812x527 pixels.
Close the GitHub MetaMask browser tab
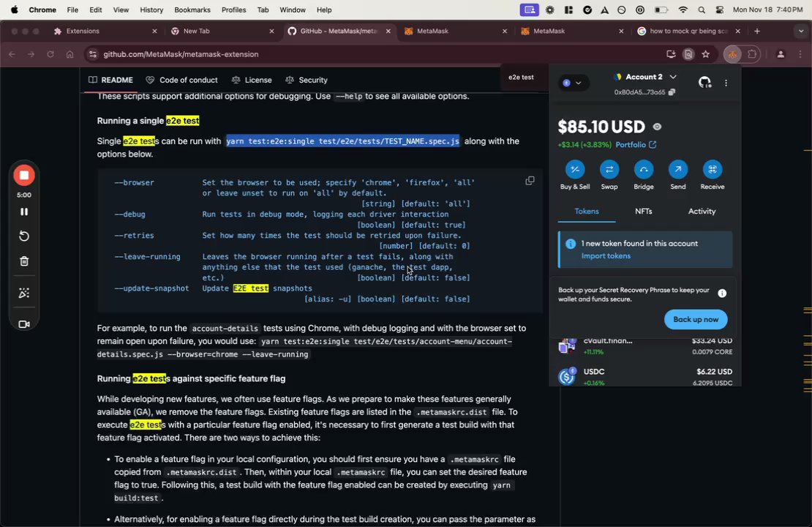tap(388, 31)
